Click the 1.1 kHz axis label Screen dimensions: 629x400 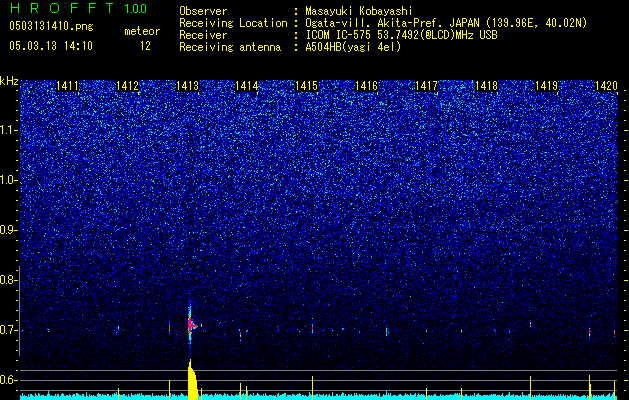coord(9,130)
